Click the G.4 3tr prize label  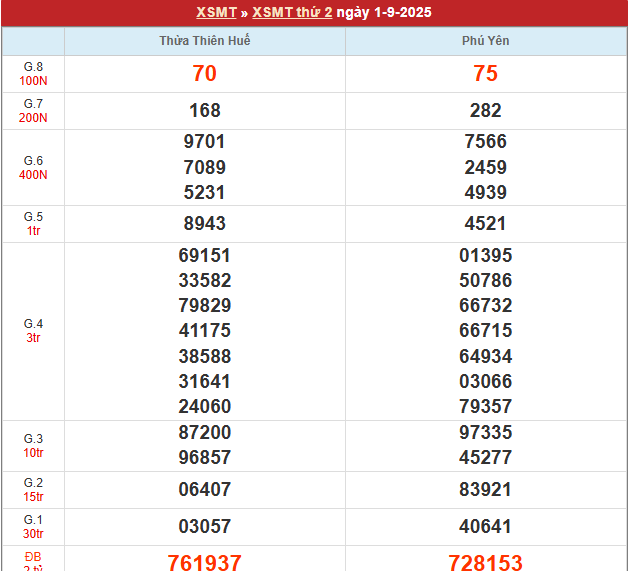pyautogui.click(x=33, y=331)
